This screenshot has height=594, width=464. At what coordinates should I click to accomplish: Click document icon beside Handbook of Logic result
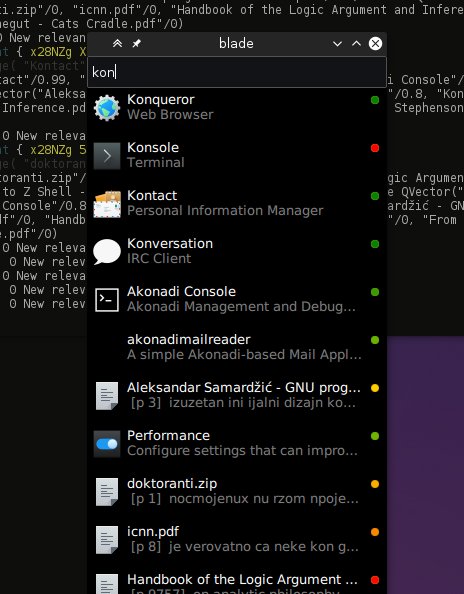pos(107,584)
